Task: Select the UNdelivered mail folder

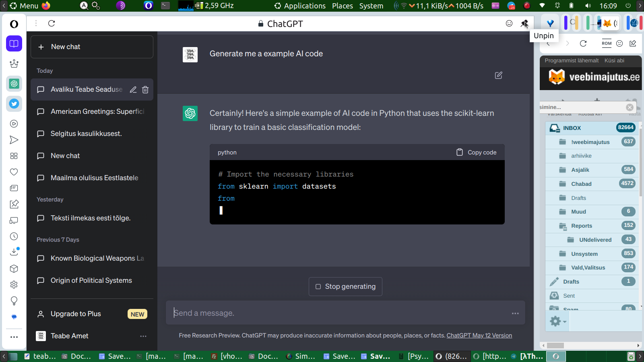Action: [x=592, y=240]
